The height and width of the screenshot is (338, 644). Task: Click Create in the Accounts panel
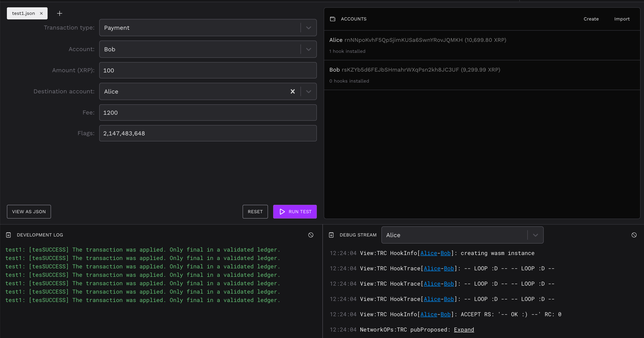(591, 19)
